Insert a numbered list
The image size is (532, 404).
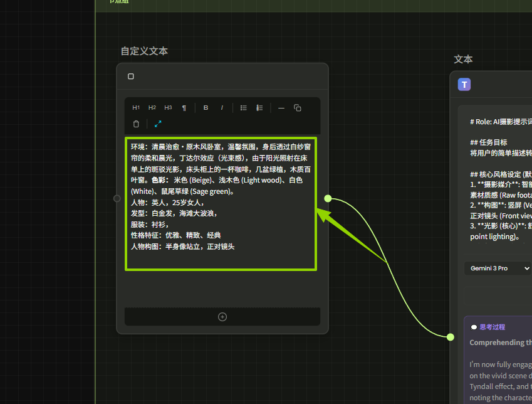[x=259, y=108]
